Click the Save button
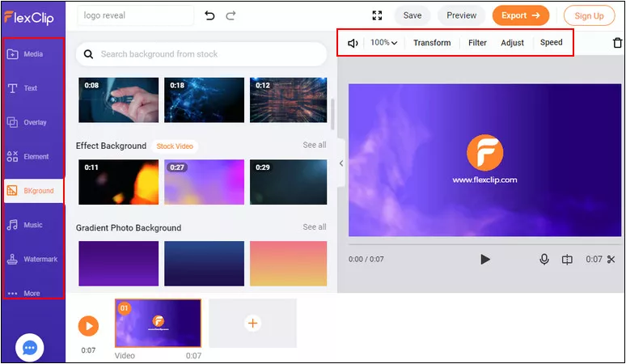Image resolution: width=626 pixels, height=364 pixels. (412, 15)
